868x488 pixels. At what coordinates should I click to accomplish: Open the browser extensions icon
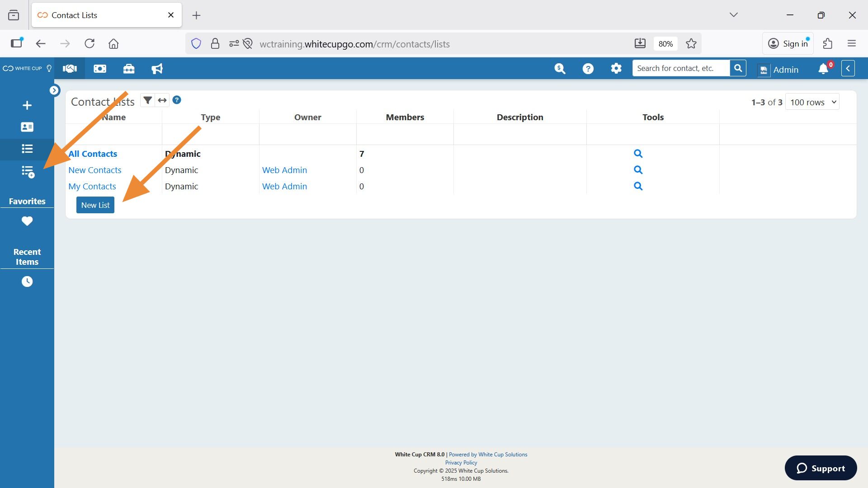tap(828, 43)
